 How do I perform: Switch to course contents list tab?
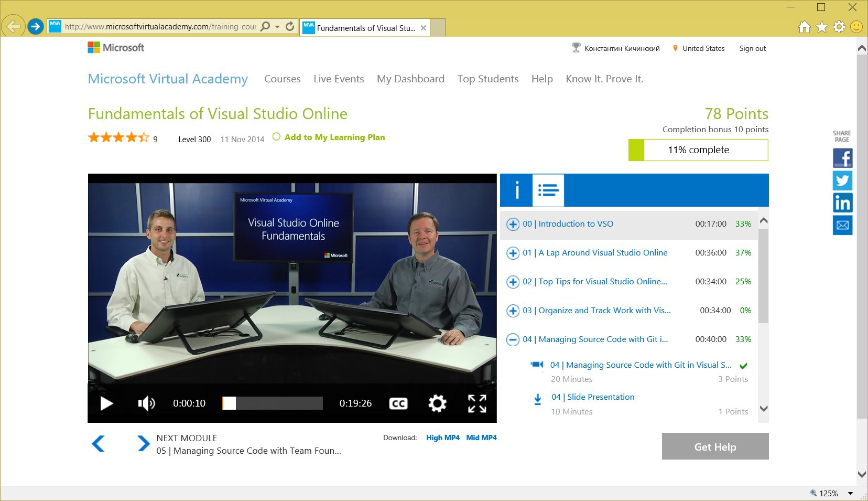coord(548,190)
